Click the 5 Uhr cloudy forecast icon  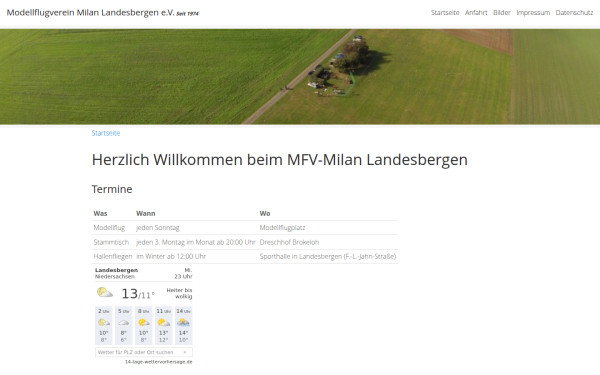pos(124,323)
